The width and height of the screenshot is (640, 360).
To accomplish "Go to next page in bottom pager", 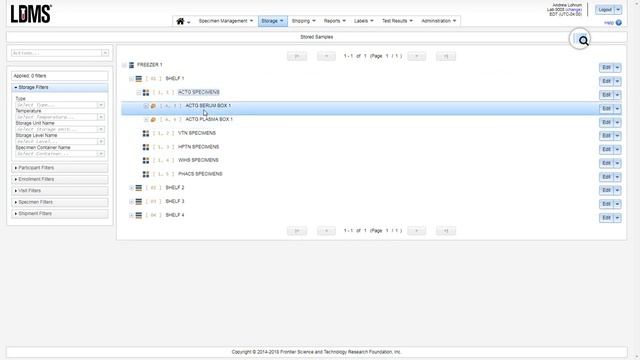I will (x=416, y=231).
